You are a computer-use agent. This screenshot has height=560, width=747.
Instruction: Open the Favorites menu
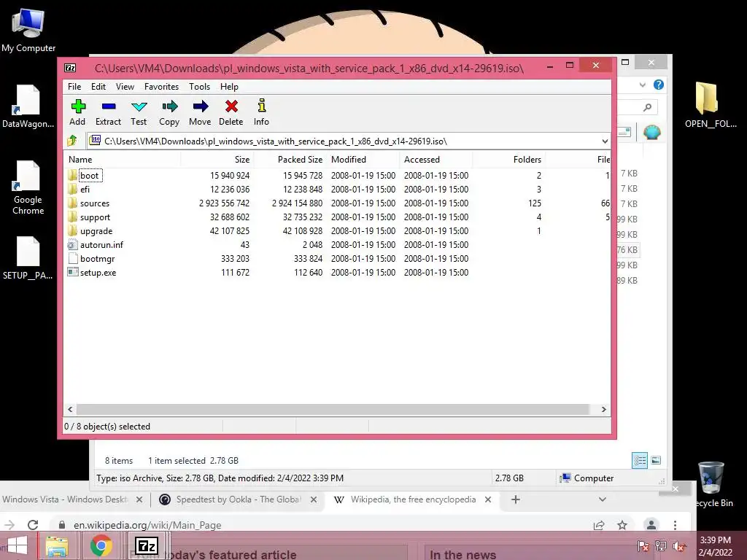coord(161,87)
